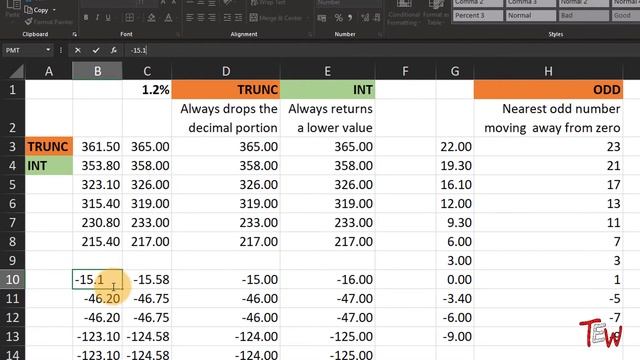
Task: Click the Select All corner triangle
Action: coord(16,71)
